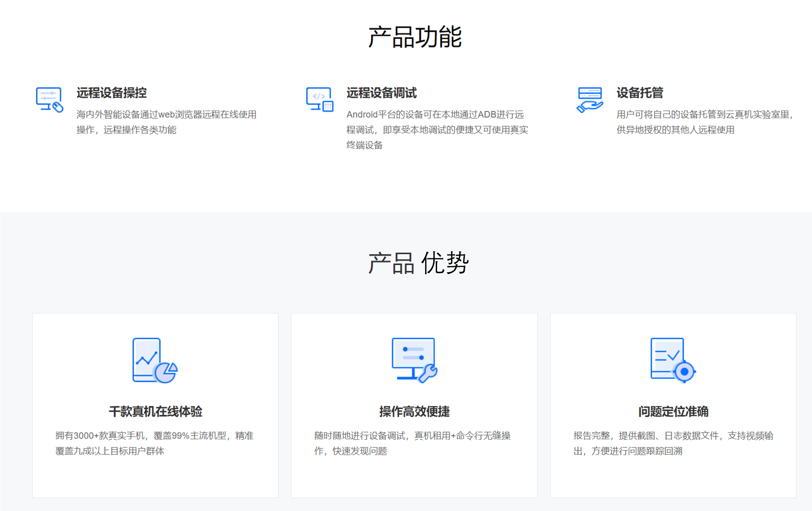
Task: Click the 远程设备调试 code monitor icon
Action: coord(320,100)
